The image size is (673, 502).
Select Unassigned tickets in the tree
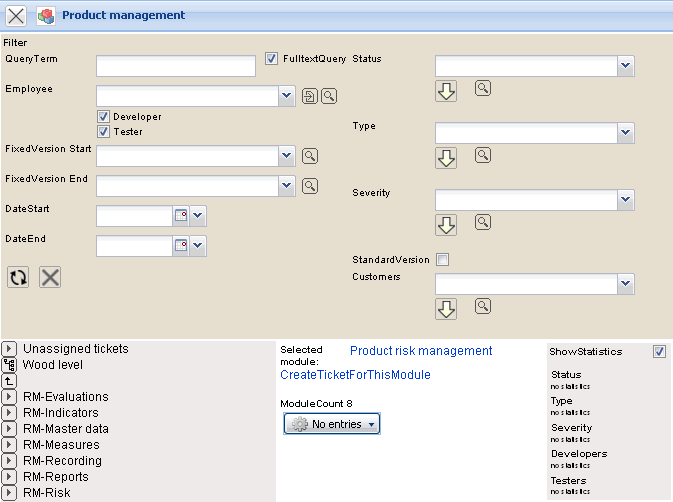[75, 349]
